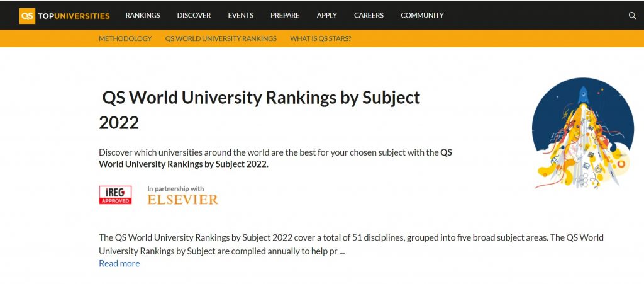
Task: Open the Prepare menu
Action: 285,15
